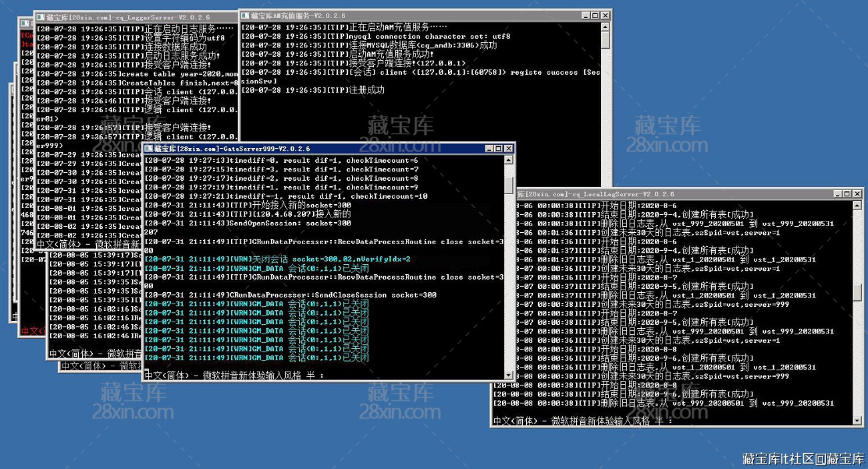Open the GateServer999 window's title bar icon
The image size is (868, 469).
pos(149,148)
